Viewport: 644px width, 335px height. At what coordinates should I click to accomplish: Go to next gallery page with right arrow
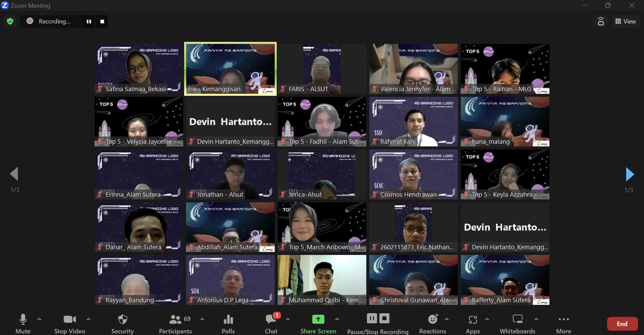(x=629, y=174)
